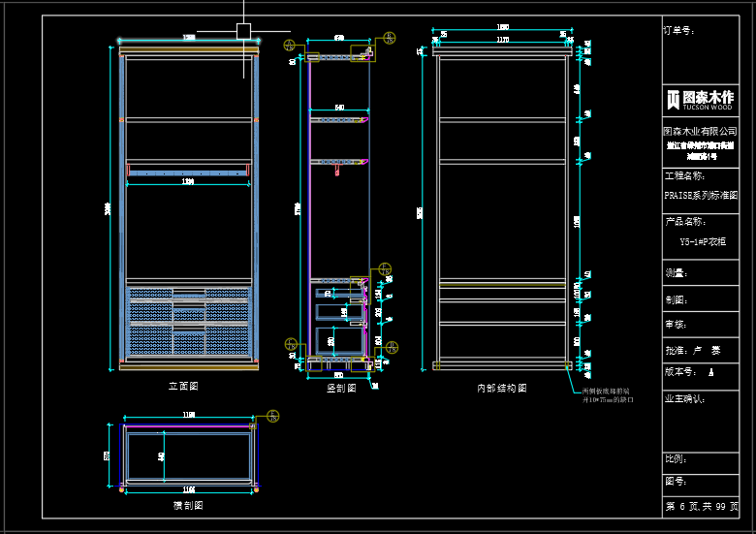Select the 立面图 elevation view label
Image resolution: width=756 pixels, height=534 pixels.
pos(183,386)
